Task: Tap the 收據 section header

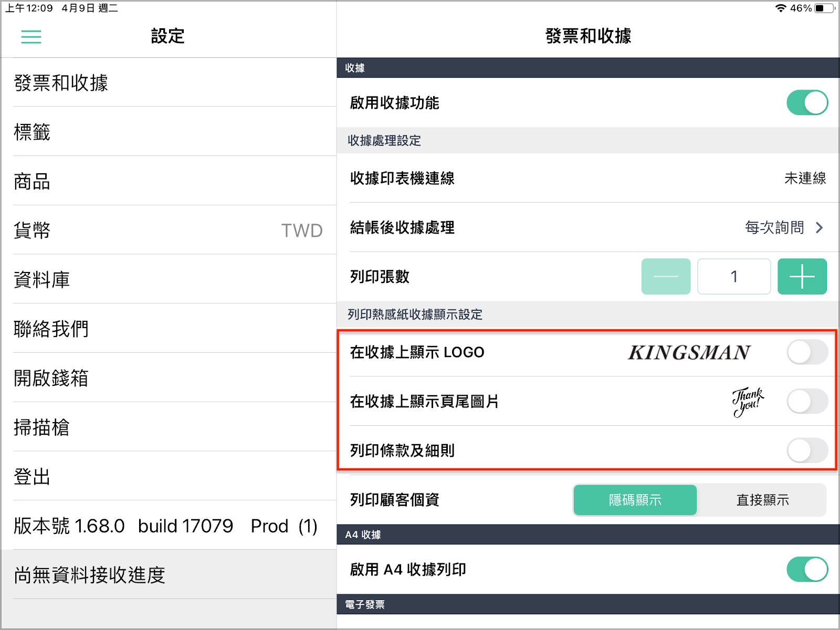Action: click(588, 68)
